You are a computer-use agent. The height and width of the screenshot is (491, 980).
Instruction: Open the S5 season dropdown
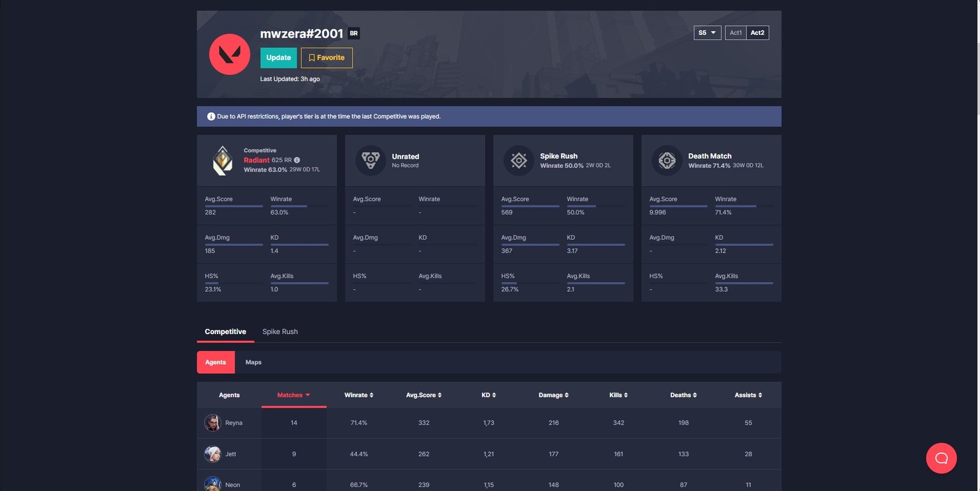click(707, 33)
